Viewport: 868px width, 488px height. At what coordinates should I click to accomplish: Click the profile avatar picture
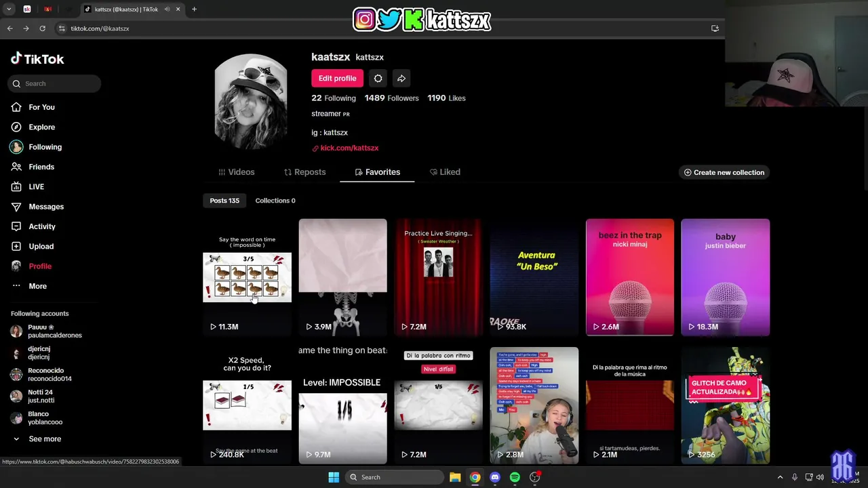pos(251,102)
